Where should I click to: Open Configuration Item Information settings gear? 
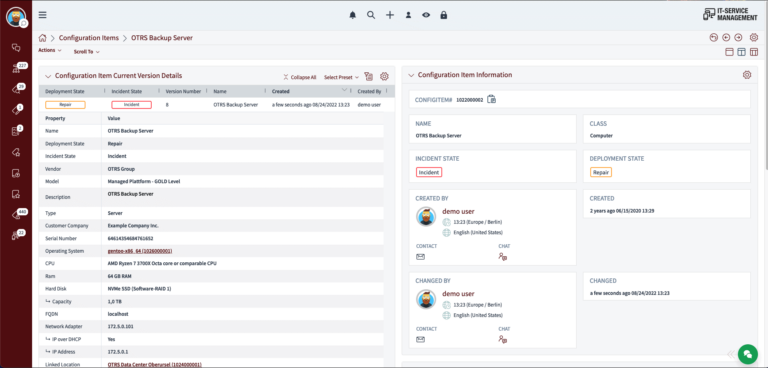[747, 75]
